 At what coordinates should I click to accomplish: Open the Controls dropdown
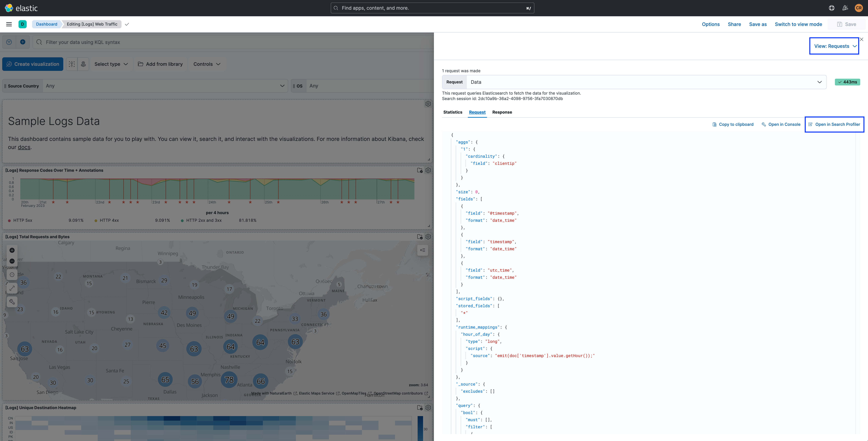207,64
